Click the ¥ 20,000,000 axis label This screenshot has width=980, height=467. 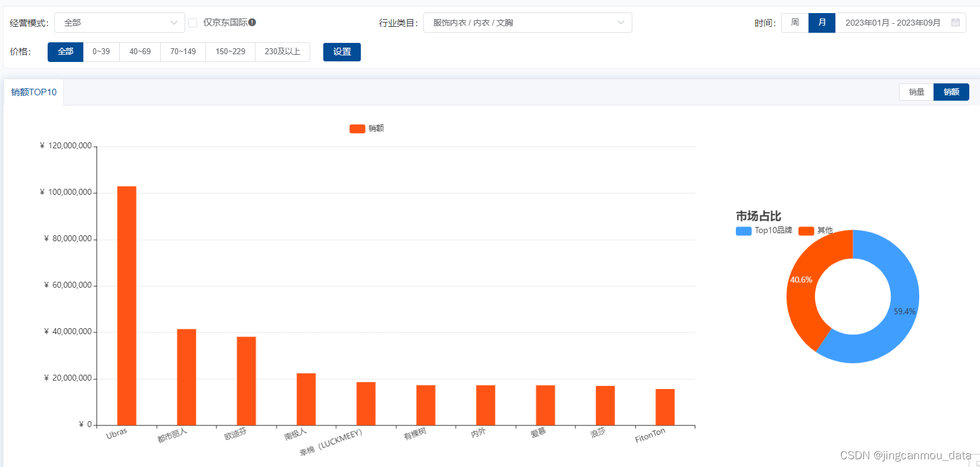[68, 378]
